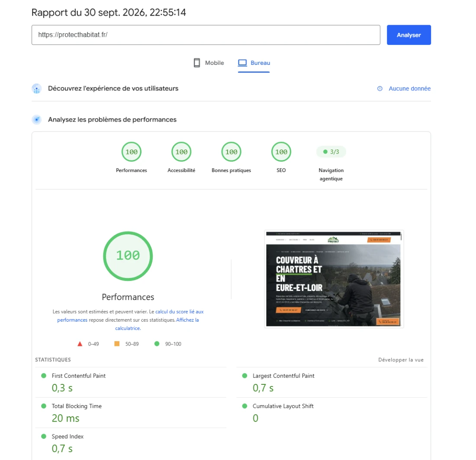
Task: Click the Bonnes pratiques label
Action: click(x=232, y=170)
